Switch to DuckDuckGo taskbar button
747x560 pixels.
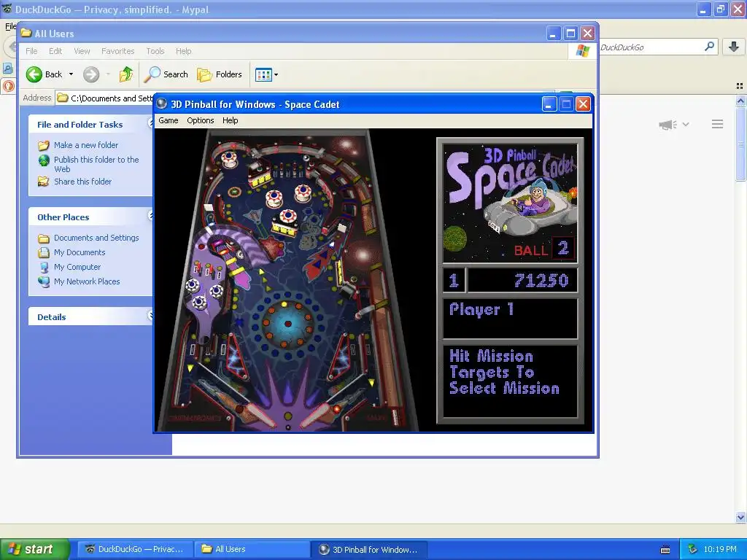135,550
